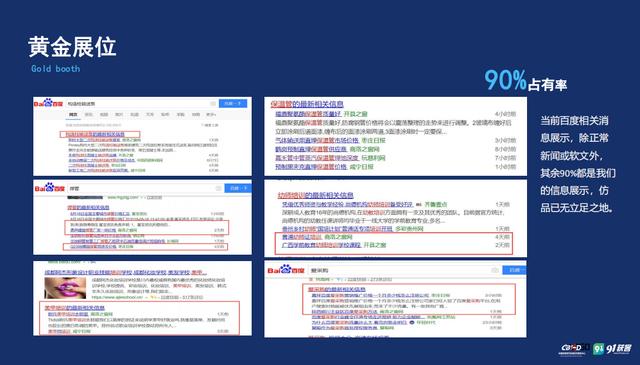Open the result title link above the lips thumbnail
Image resolution: width=640 pixels, height=365 pixels.
pos(126,272)
